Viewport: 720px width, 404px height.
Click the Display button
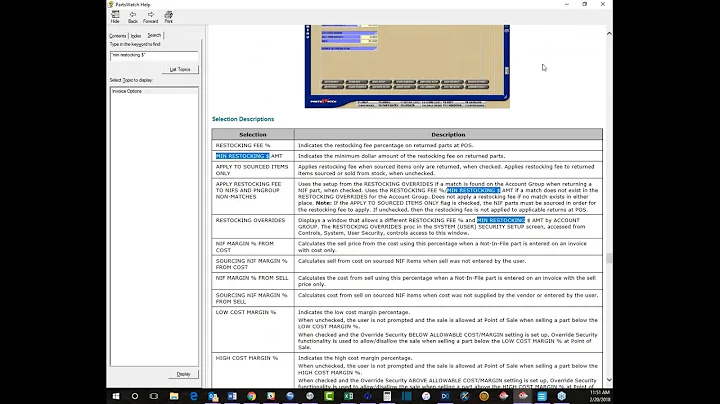[x=183, y=374]
